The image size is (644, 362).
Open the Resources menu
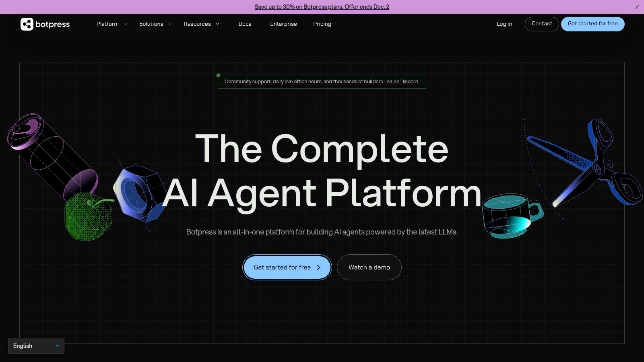pos(197,24)
